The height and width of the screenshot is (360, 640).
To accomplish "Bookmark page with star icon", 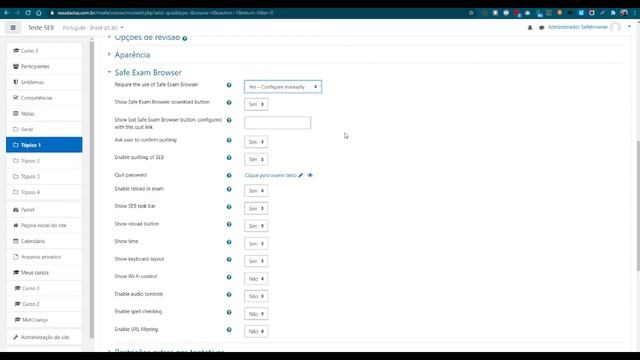I will [x=471, y=13].
